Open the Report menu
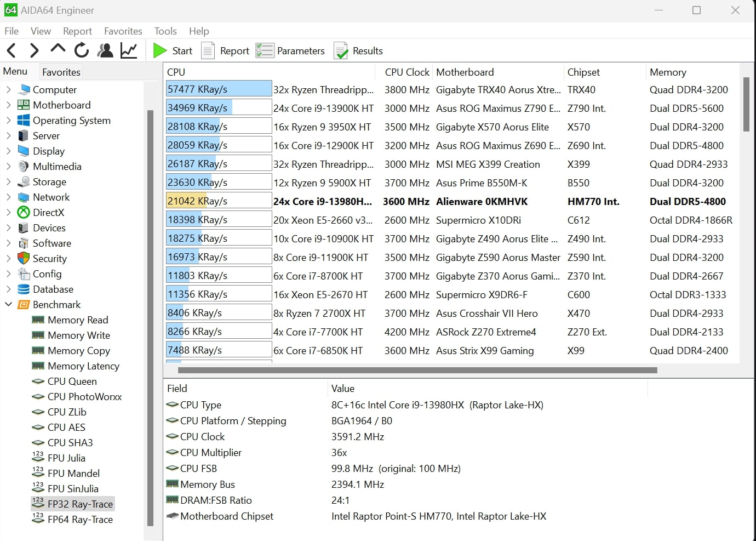The width and height of the screenshot is (756, 541). tap(77, 31)
